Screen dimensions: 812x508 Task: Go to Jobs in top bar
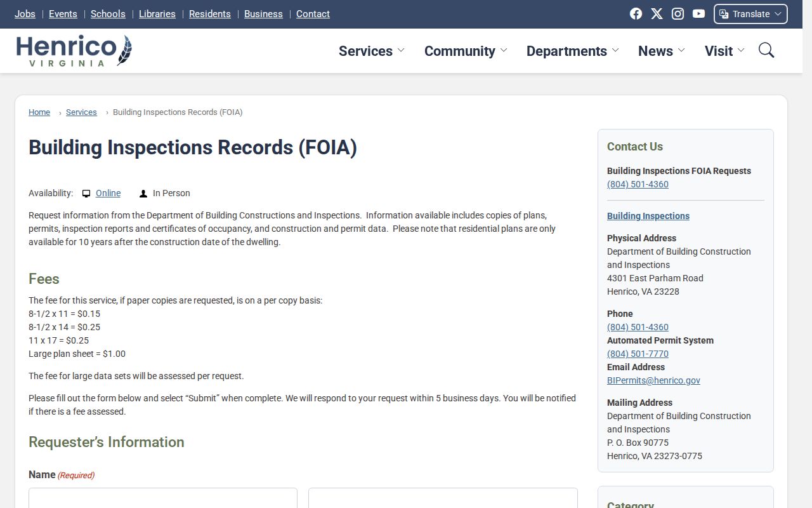point(25,14)
